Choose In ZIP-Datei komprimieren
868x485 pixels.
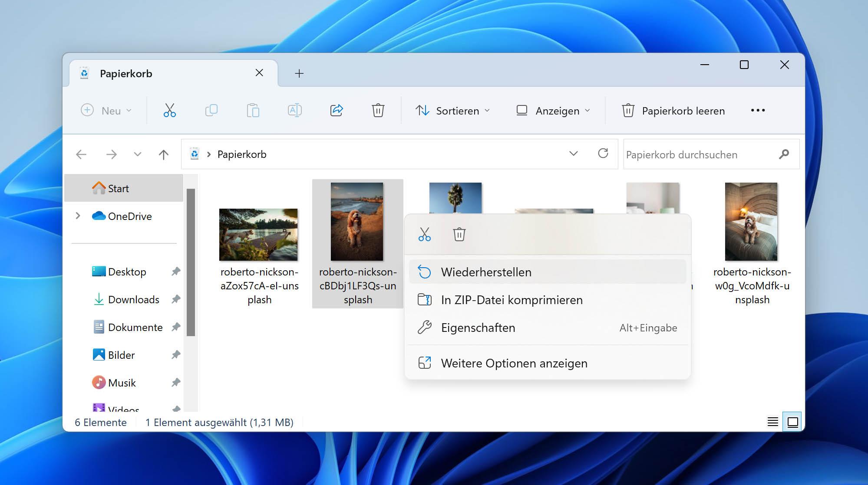(x=548, y=300)
